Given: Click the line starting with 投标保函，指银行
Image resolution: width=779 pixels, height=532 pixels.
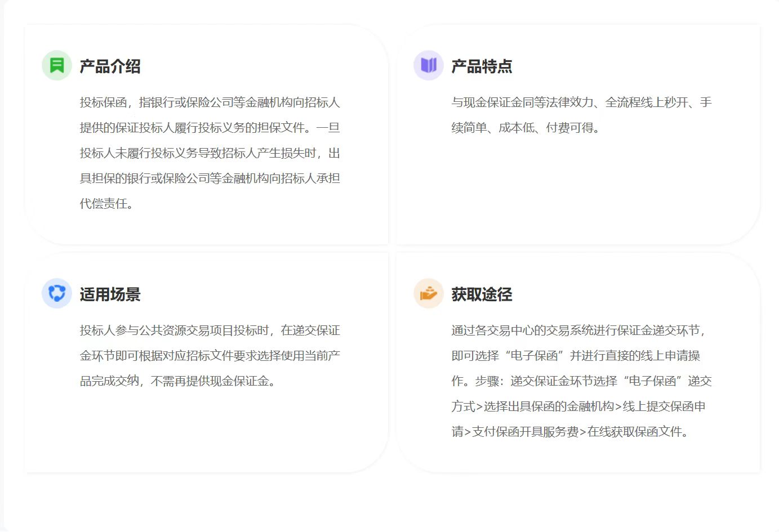Looking at the screenshot, I should [210, 102].
